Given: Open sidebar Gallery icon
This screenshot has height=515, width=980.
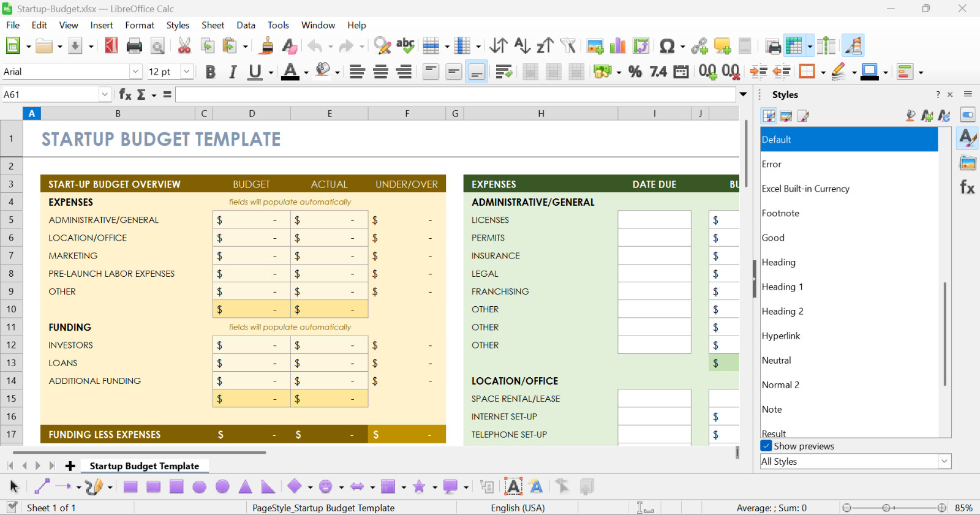Looking at the screenshot, I should 968,163.
